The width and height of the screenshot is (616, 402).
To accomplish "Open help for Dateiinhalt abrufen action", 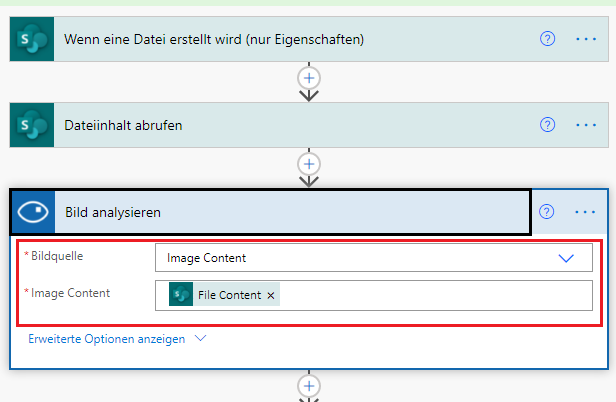I will click(547, 125).
